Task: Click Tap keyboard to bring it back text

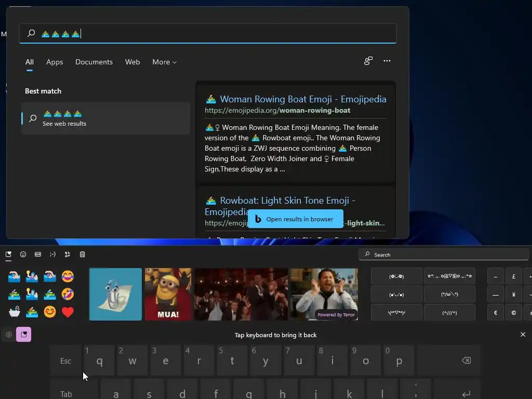Action: coord(275,335)
